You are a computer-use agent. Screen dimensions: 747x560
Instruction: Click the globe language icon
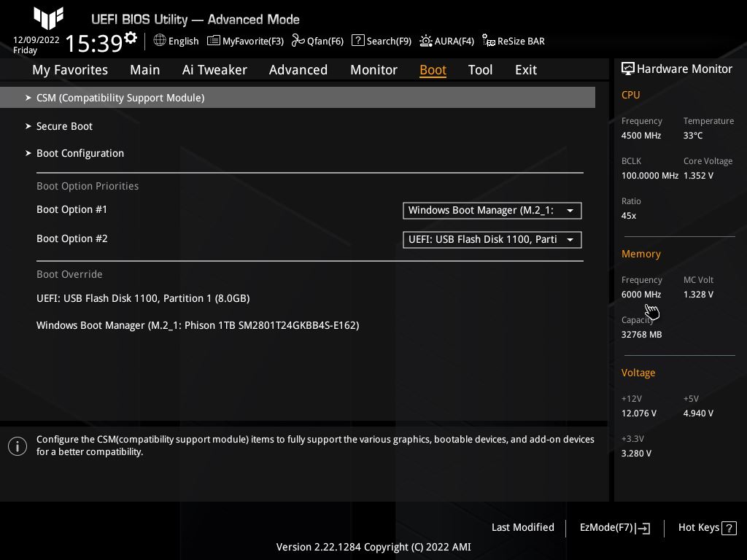pos(160,41)
